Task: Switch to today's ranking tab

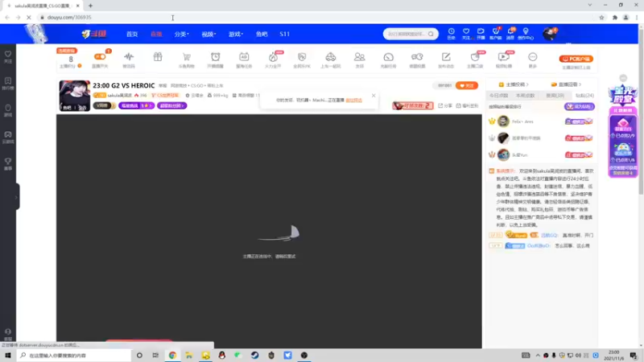Action: [x=498, y=95]
